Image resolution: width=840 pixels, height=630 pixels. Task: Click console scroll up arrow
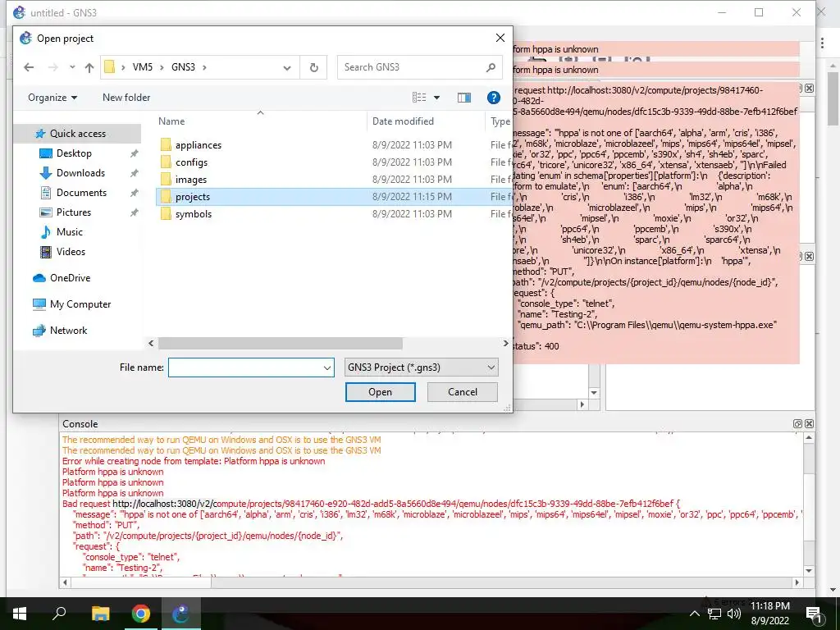(809, 438)
